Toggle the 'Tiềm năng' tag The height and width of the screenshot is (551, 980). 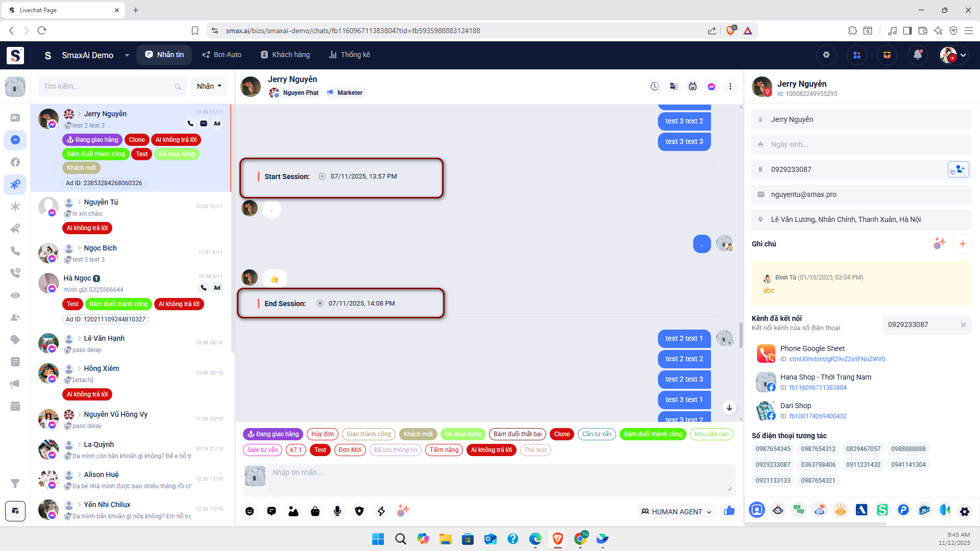coord(444,450)
